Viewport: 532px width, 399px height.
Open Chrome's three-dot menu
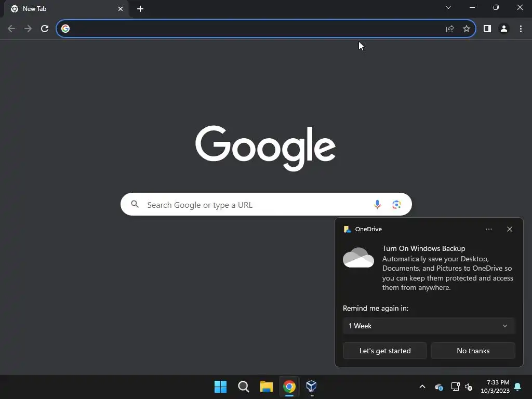tap(521, 29)
